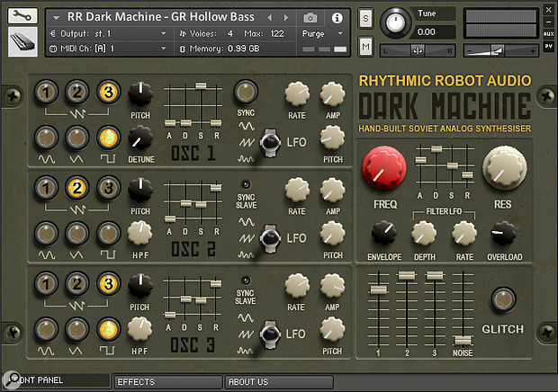Click the OSC 1 LFO RATE knob
Screen dimensions: 558x392
[x=297, y=94]
